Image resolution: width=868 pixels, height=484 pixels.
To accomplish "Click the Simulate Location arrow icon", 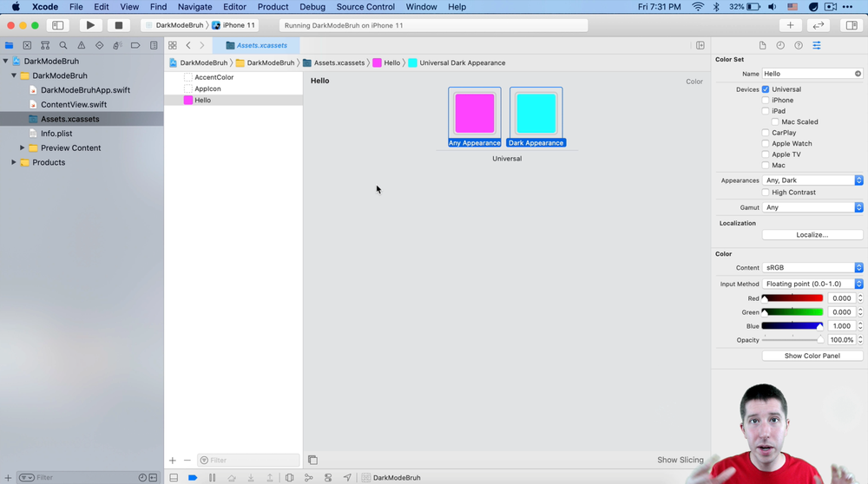I will point(347,477).
